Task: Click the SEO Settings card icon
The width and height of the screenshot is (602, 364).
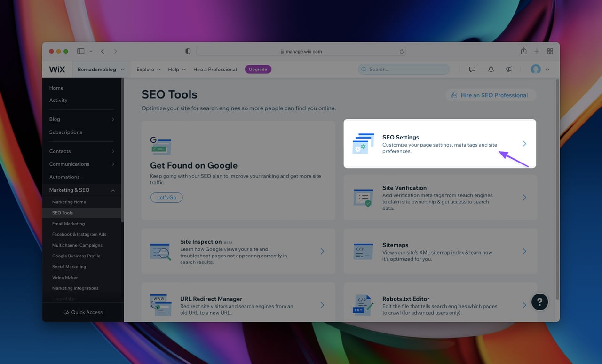Action: 363,143
